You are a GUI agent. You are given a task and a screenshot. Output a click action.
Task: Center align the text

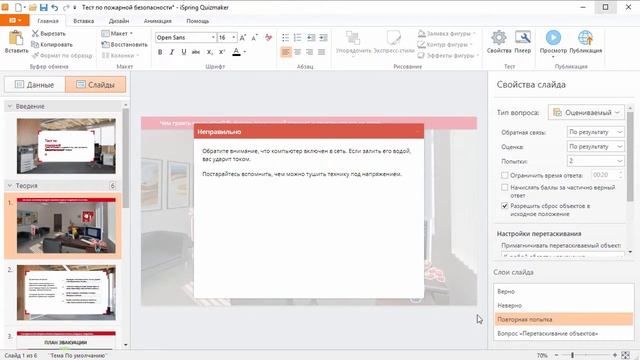coord(298,52)
